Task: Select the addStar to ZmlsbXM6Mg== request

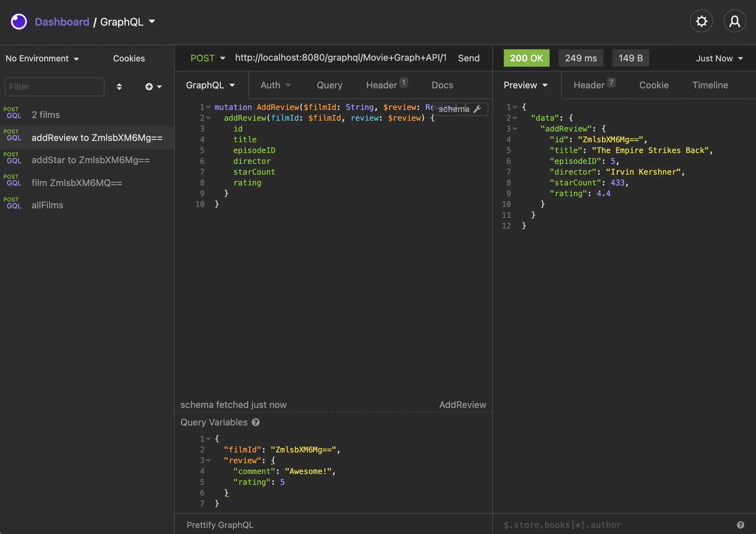Action: click(x=87, y=160)
